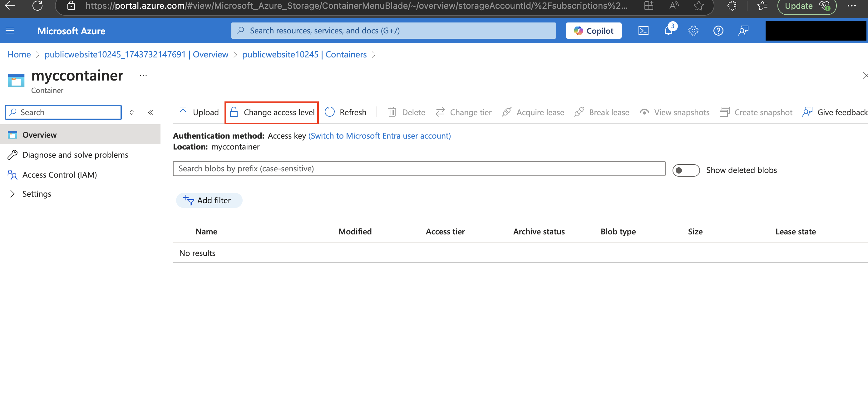Open the notifications bell
Image resolution: width=868 pixels, height=417 pixels.
pos(669,31)
